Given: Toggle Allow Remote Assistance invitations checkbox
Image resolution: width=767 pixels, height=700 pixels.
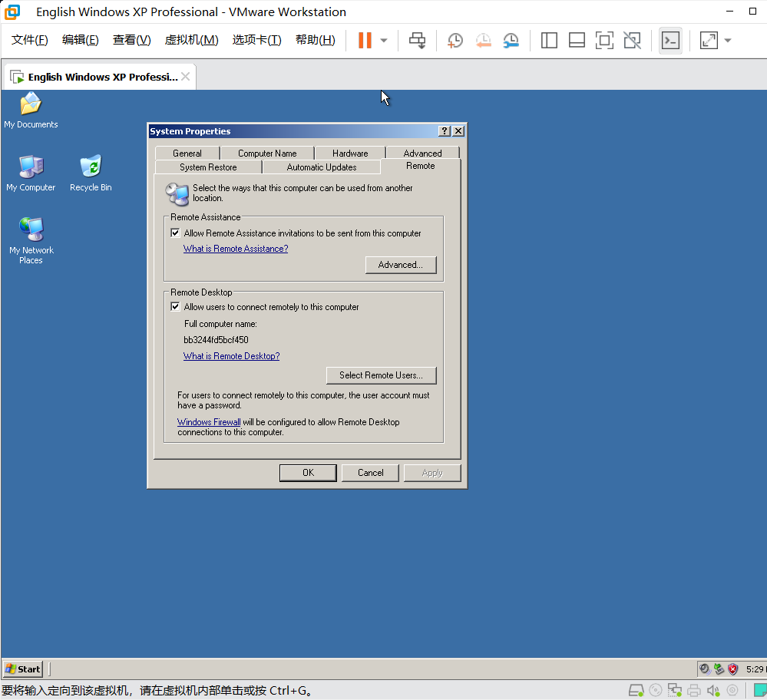Looking at the screenshot, I should click(x=175, y=233).
